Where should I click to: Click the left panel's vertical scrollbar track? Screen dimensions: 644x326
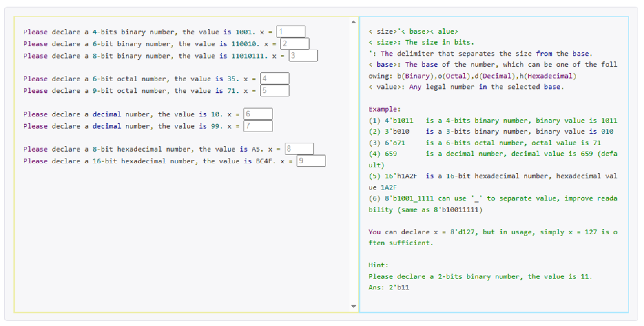(x=353, y=163)
